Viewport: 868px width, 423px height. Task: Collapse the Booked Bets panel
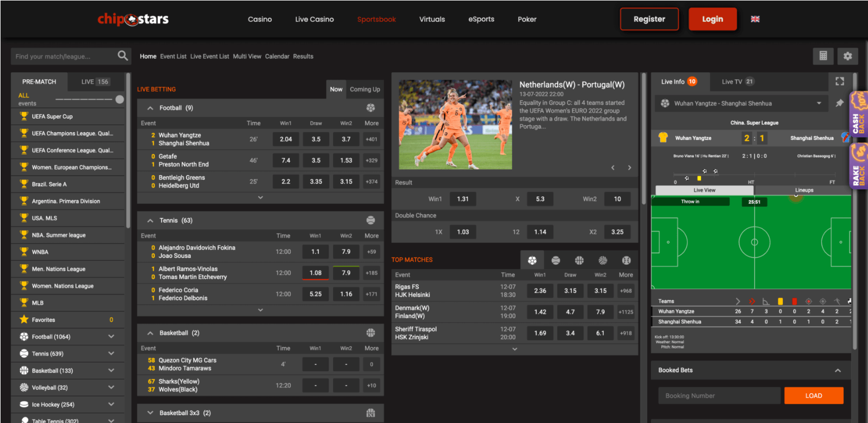[x=838, y=370]
